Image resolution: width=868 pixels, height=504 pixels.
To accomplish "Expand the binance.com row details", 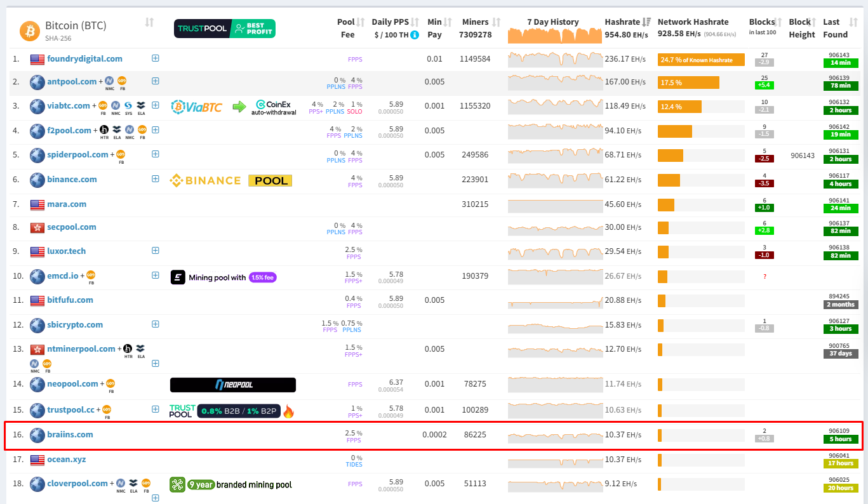I will point(156,179).
